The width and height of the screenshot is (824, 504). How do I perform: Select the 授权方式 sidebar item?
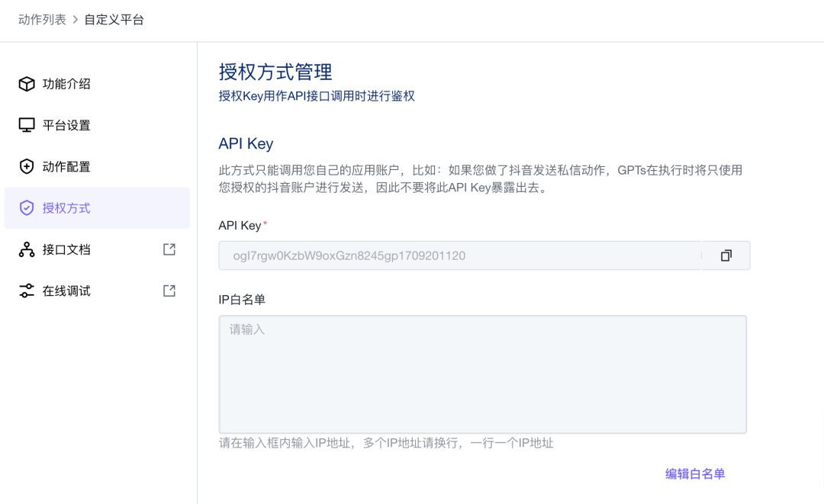coord(66,208)
